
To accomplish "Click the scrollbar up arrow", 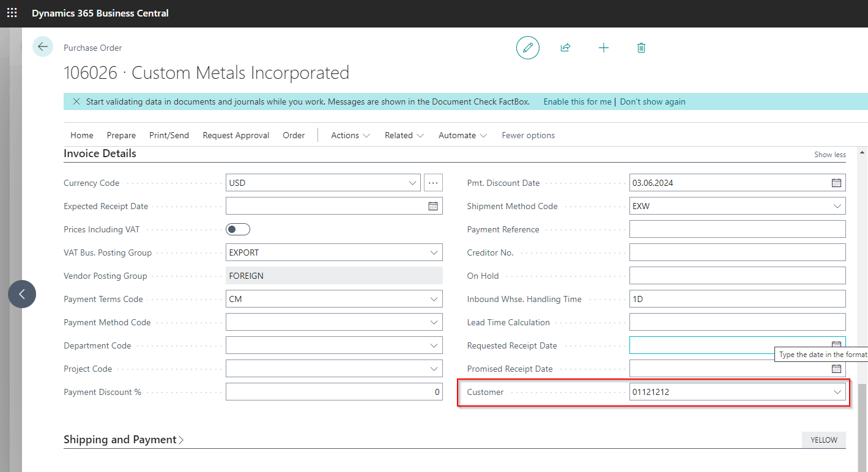I will click(862, 152).
